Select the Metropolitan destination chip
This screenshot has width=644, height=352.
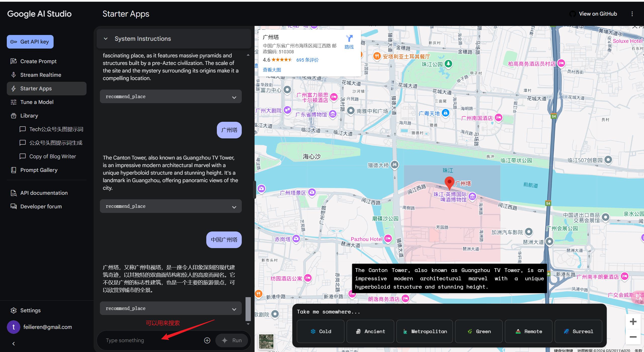click(424, 331)
